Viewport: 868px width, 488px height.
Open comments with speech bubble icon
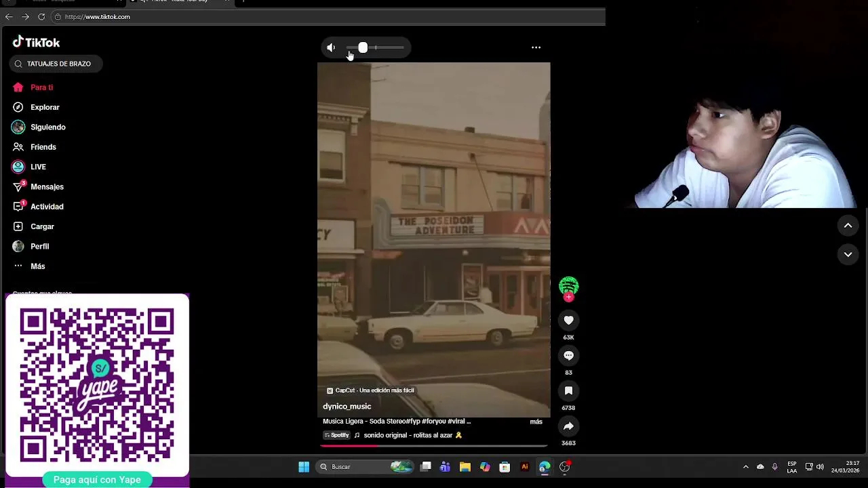568,355
